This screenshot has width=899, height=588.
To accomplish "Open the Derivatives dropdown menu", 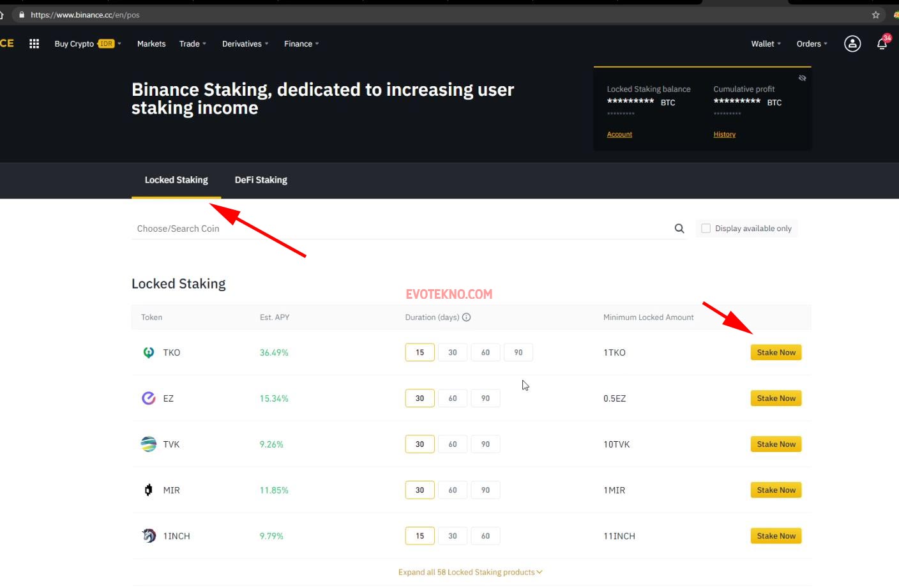I will pyautogui.click(x=245, y=43).
